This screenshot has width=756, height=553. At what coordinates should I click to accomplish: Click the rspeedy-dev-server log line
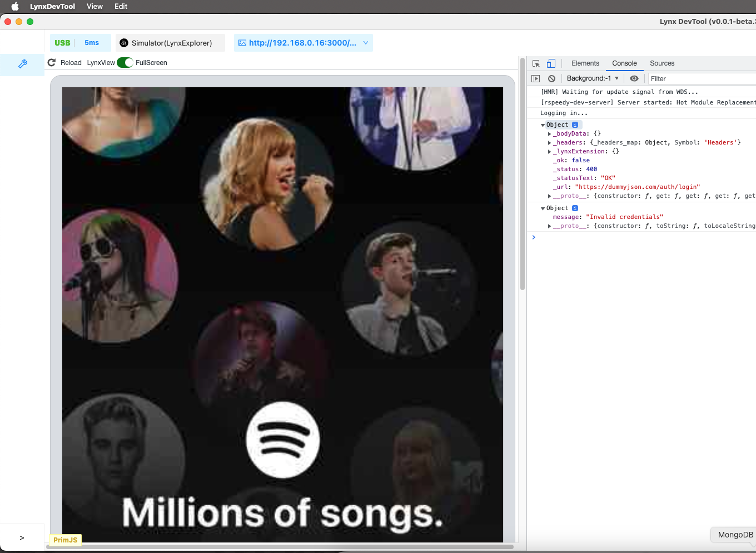click(x=648, y=103)
